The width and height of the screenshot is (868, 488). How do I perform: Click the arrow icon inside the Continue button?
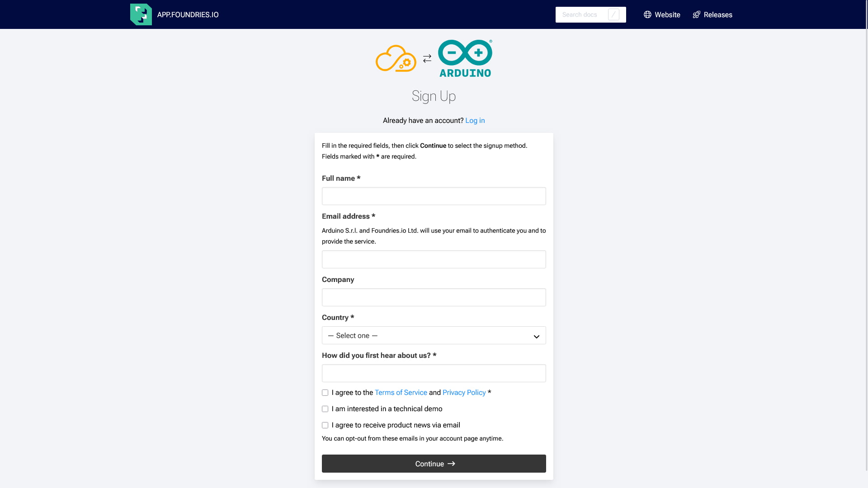[x=451, y=463]
